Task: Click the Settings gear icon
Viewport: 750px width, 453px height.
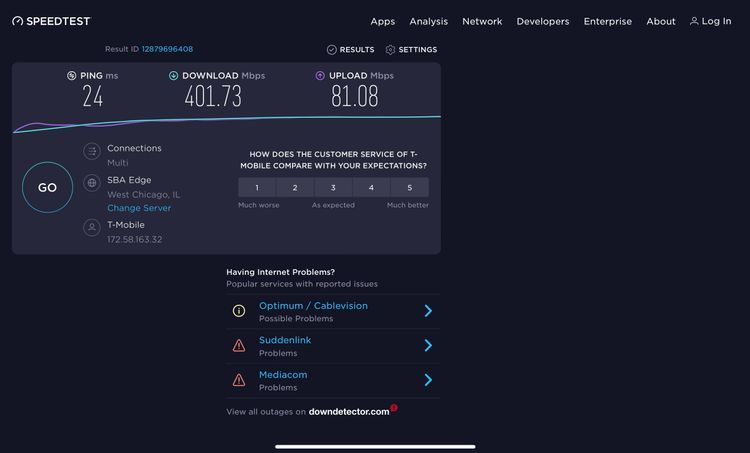Action: [390, 50]
